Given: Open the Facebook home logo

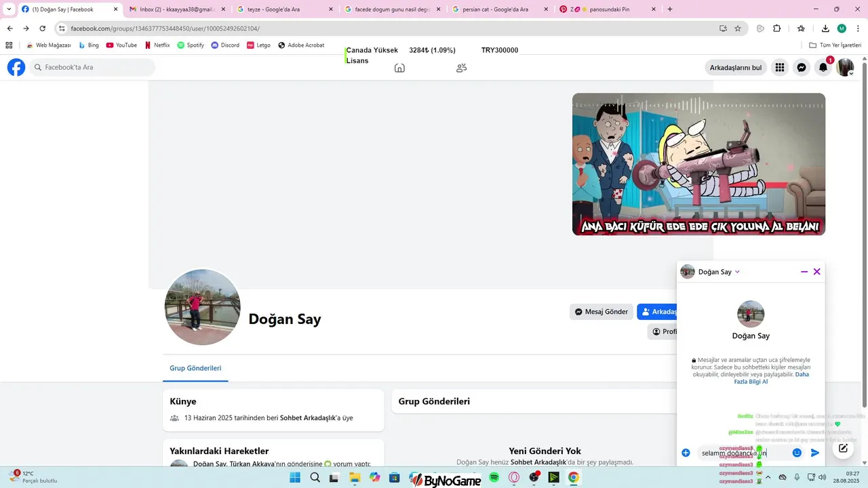Looking at the screenshot, I should 16,67.
